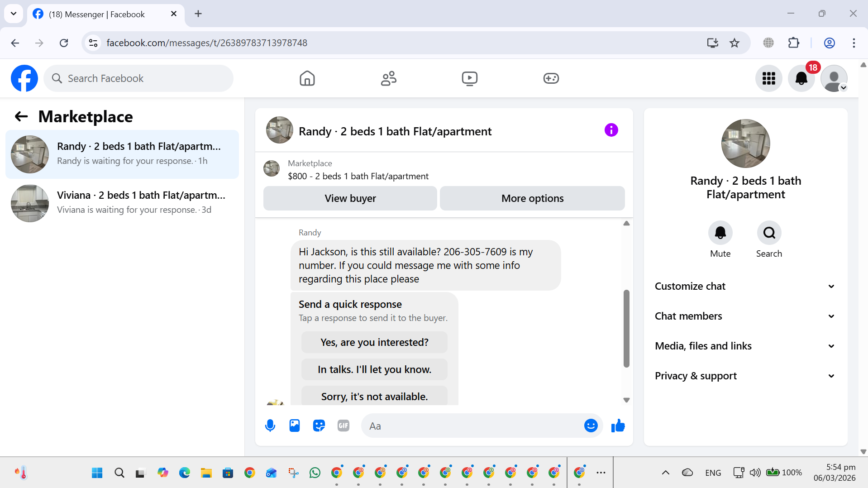
Task: Send quick response 'Yes, are you interested?'
Action: [x=374, y=342]
